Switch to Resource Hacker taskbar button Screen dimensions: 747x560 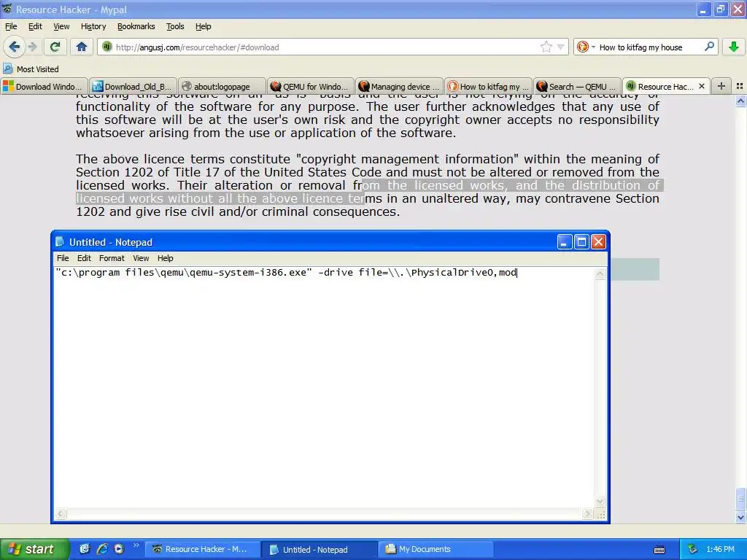203,549
